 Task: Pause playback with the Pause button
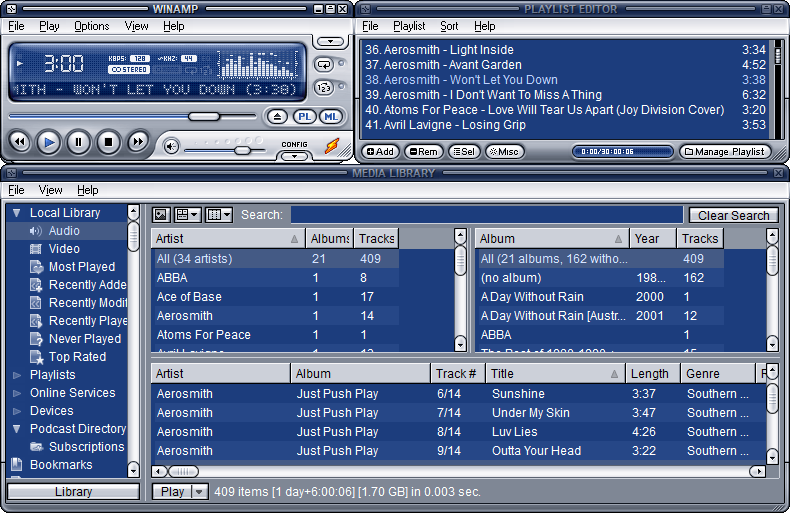[x=79, y=142]
